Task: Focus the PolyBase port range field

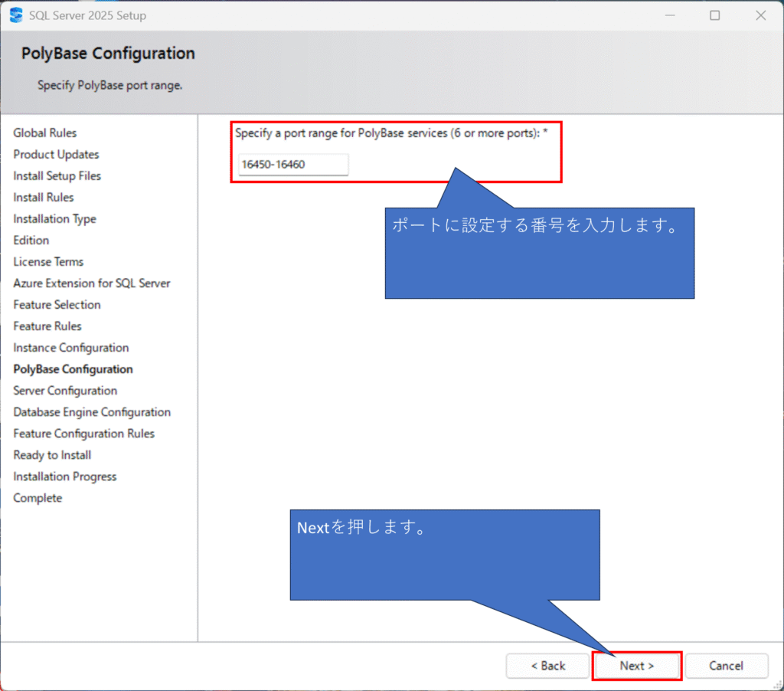Action: pyautogui.click(x=293, y=165)
